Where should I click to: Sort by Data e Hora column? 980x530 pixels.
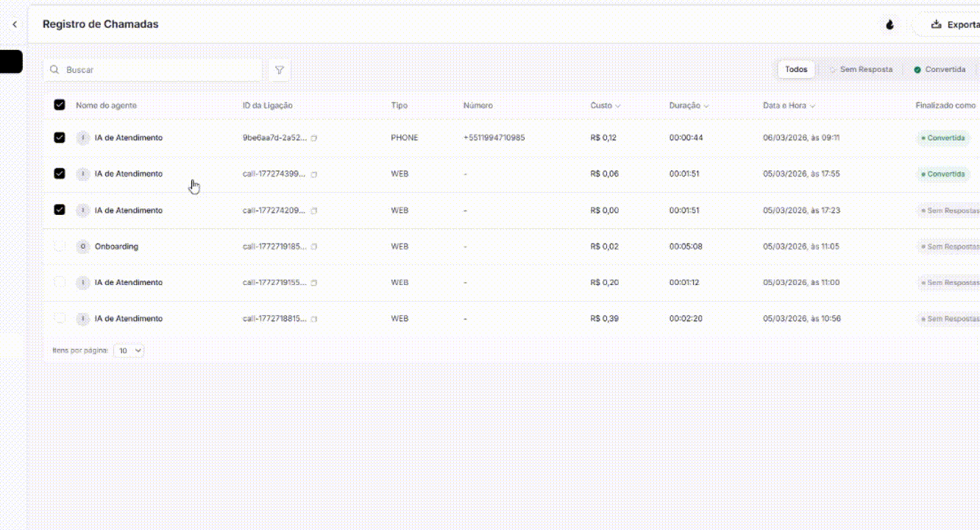[x=789, y=105]
